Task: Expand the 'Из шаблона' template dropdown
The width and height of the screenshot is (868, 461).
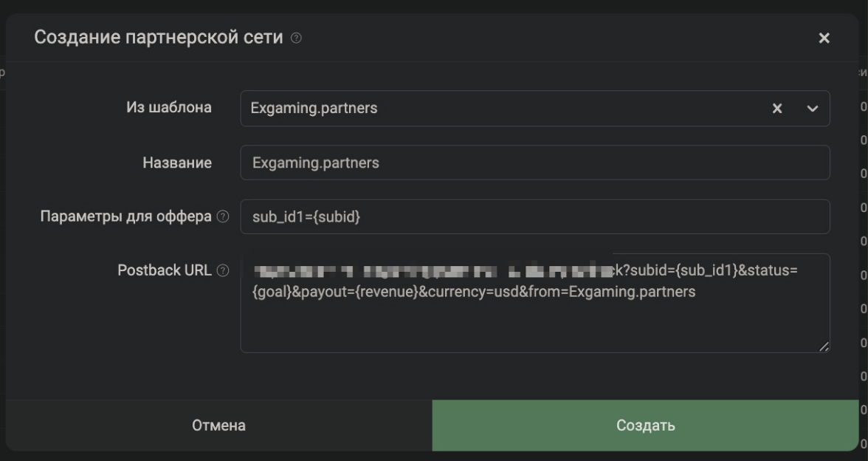Action: click(x=812, y=109)
